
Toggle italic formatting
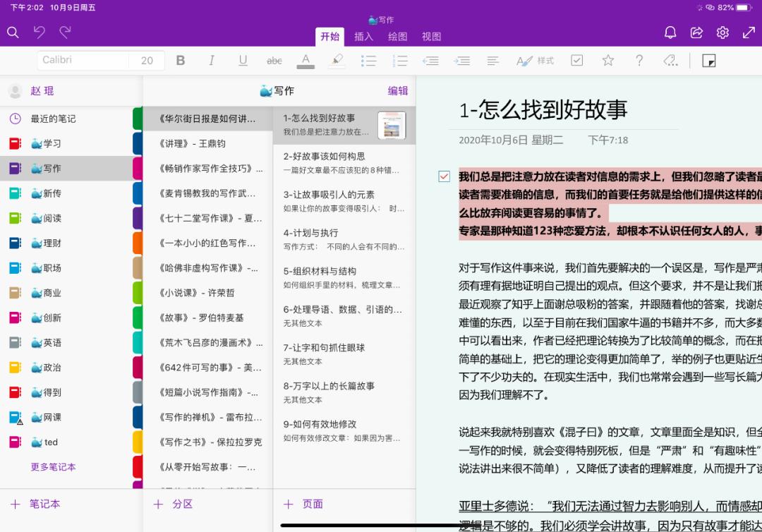[x=212, y=61]
